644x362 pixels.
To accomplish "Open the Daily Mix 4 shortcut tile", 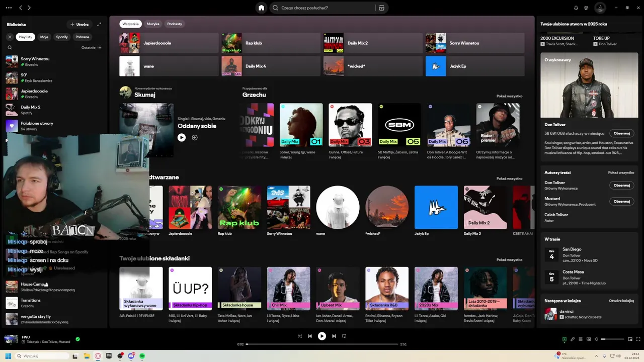I will 271,66.
